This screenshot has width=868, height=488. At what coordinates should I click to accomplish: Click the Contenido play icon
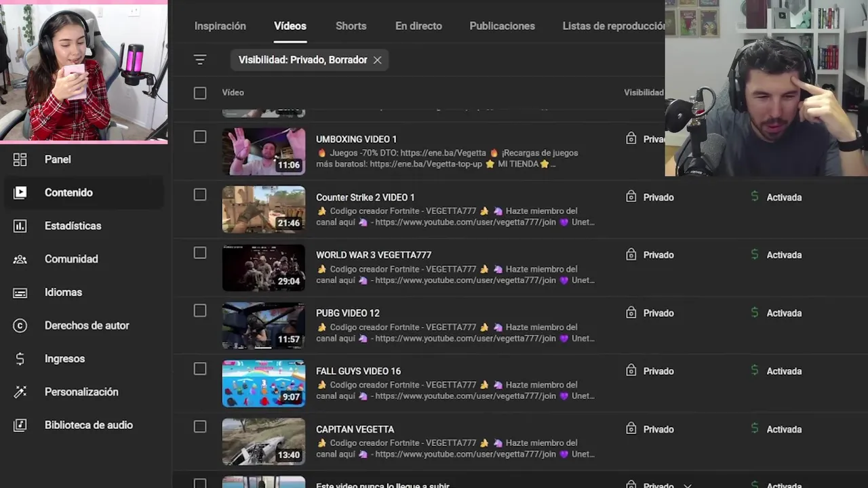20,192
